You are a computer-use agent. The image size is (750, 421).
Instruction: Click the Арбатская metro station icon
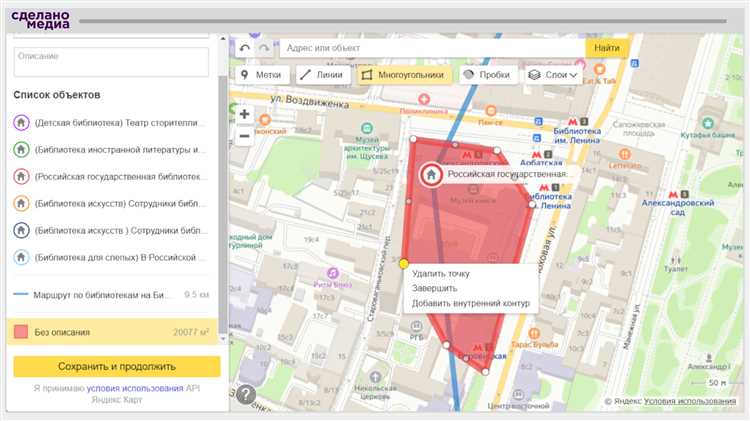click(537, 155)
